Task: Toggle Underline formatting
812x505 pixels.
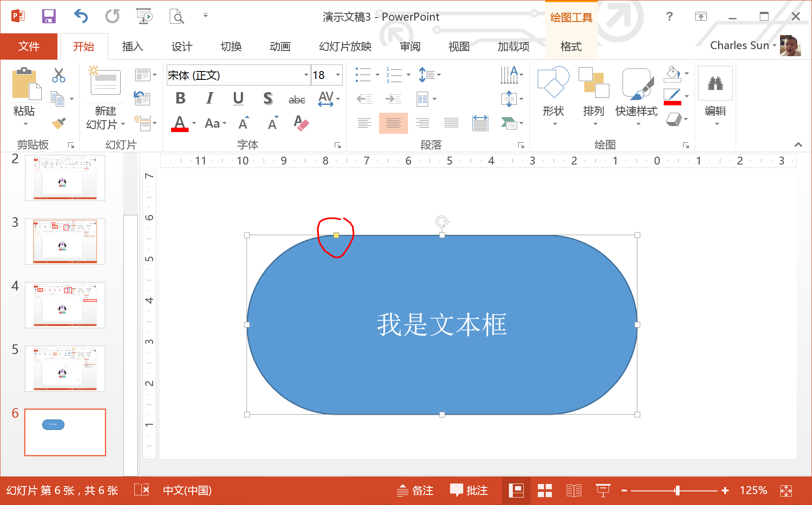Action: [238, 98]
